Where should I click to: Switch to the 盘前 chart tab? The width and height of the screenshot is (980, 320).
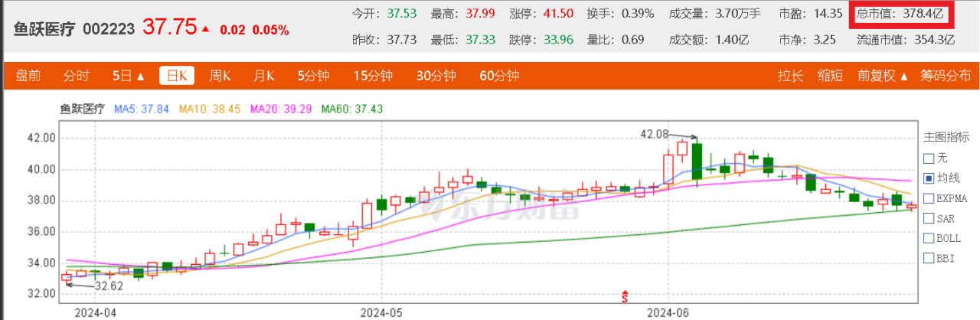tap(28, 76)
